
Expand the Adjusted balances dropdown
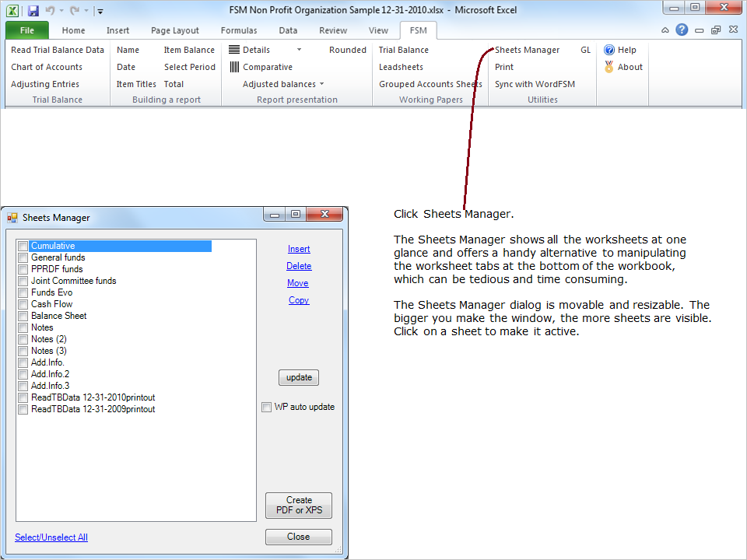pos(321,84)
